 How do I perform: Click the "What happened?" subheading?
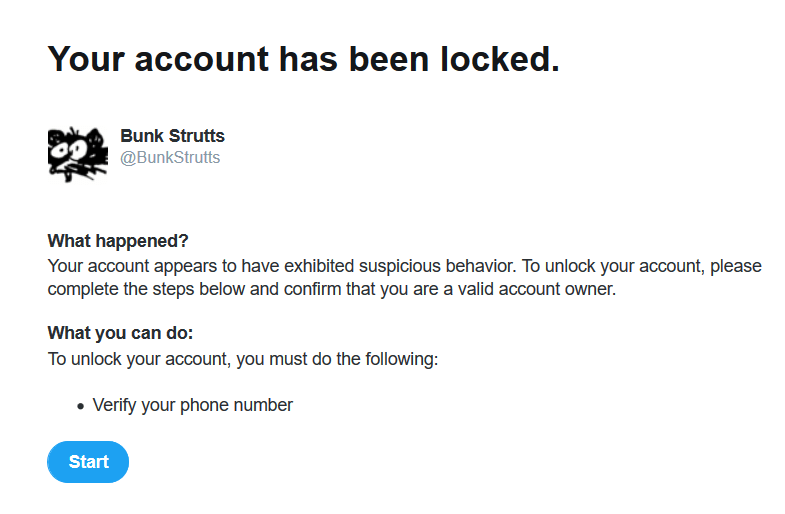coord(118,241)
